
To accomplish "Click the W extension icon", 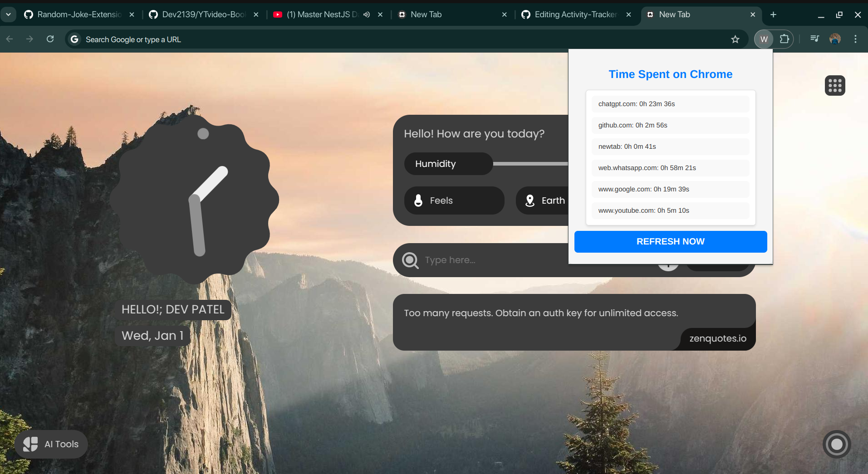I will click(x=764, y=39).
